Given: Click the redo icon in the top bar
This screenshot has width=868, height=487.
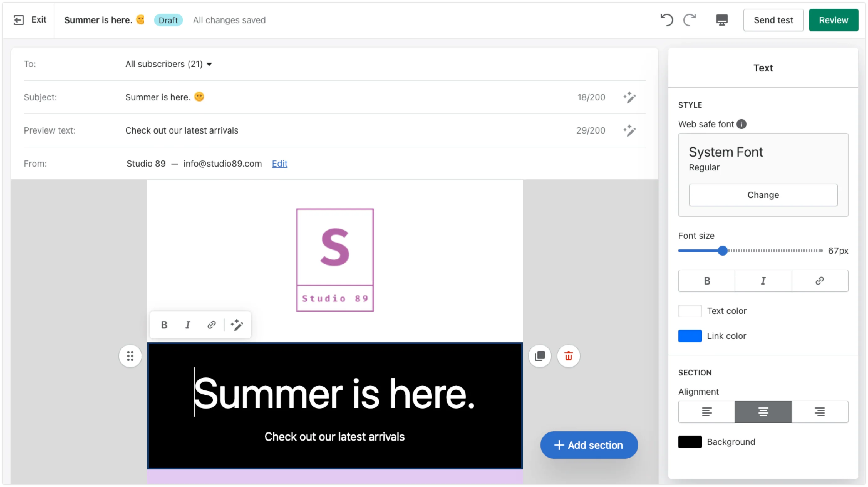Looking at the screenshot, I should click(x=690, y=20).
